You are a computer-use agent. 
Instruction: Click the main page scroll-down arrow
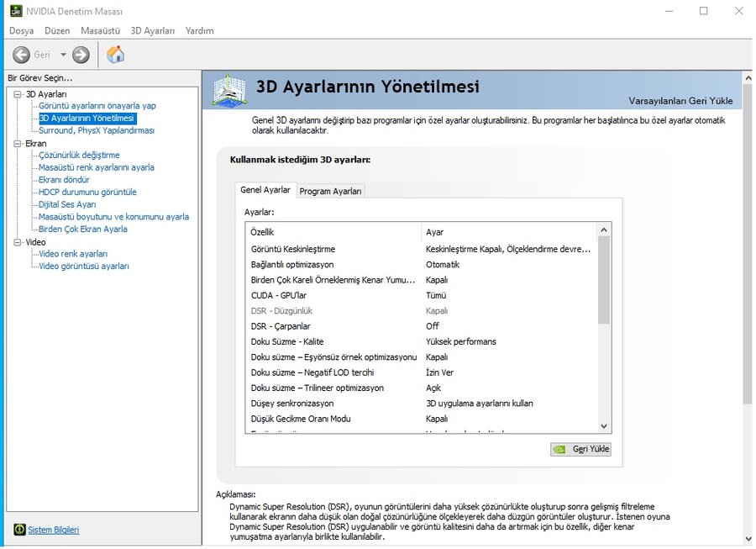pos(748,540)
